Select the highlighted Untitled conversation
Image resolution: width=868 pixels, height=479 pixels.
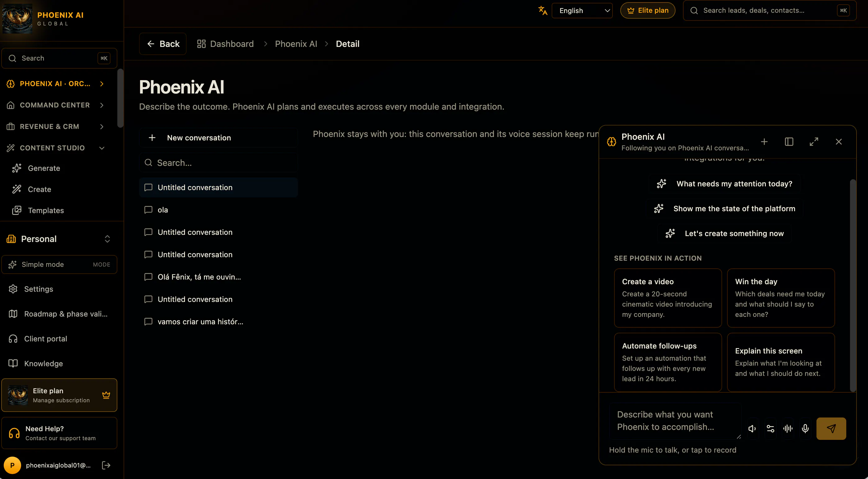[x=218, y=187]
